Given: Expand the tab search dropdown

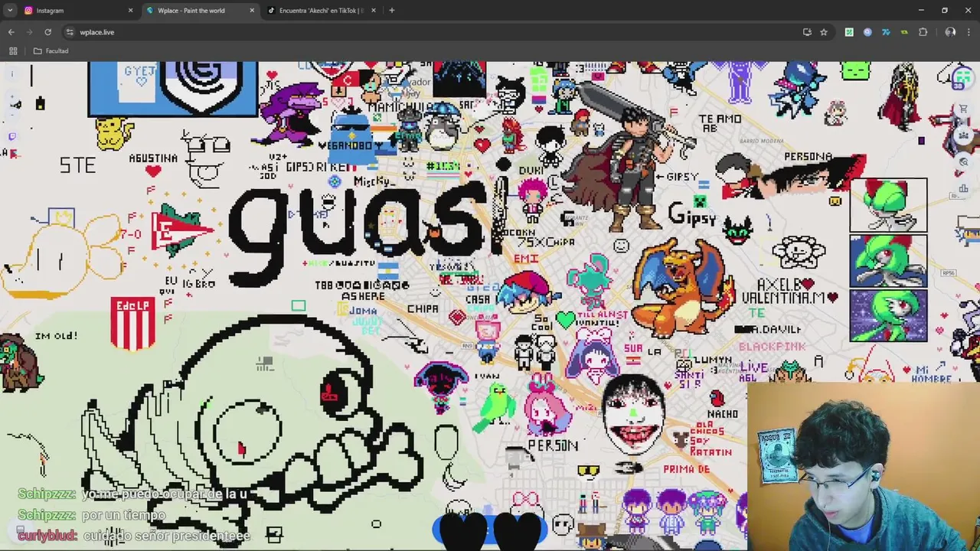Looking at the screenshot, I should [x=10, y=11].
